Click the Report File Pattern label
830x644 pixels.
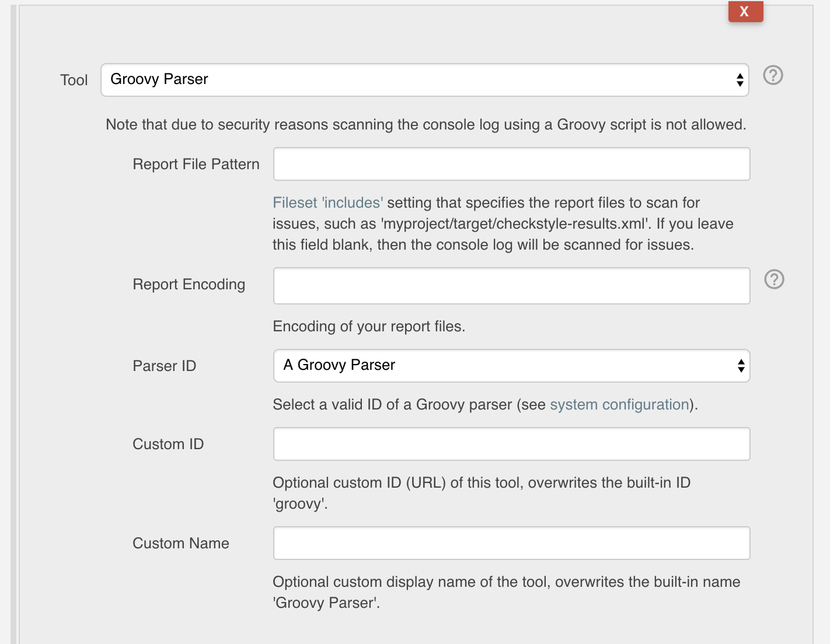[x=196, y=164]
